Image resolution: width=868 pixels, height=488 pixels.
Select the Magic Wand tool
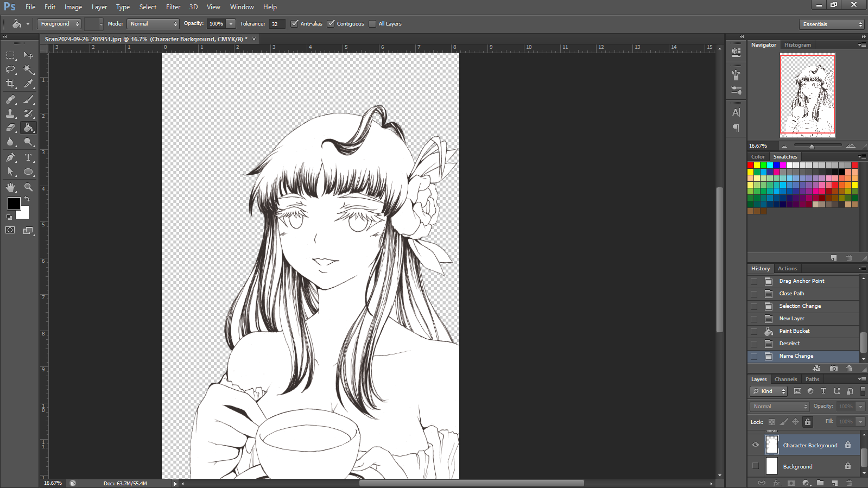click(x=28, y=69)
